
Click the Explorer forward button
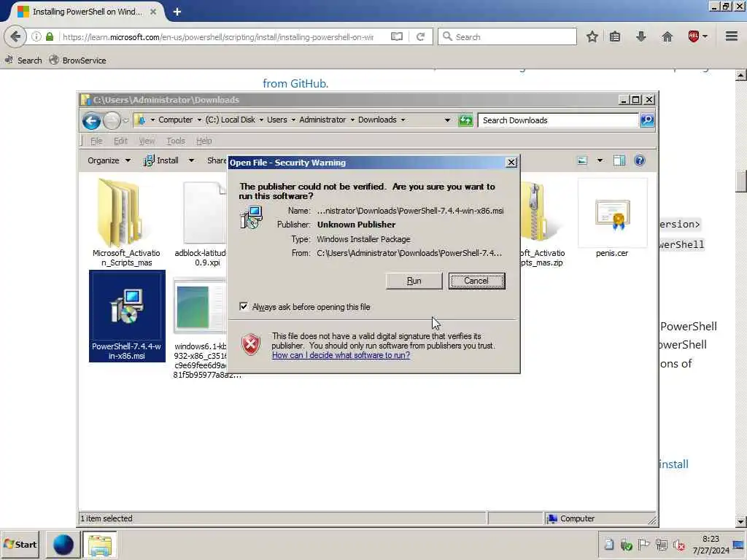pyautogui.click(x=112, y=120)
